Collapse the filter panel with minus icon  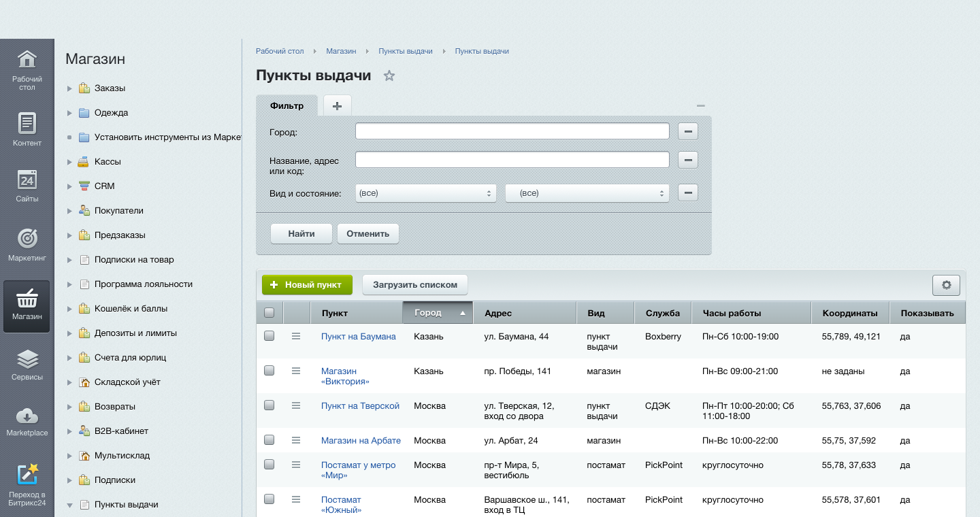701,105
